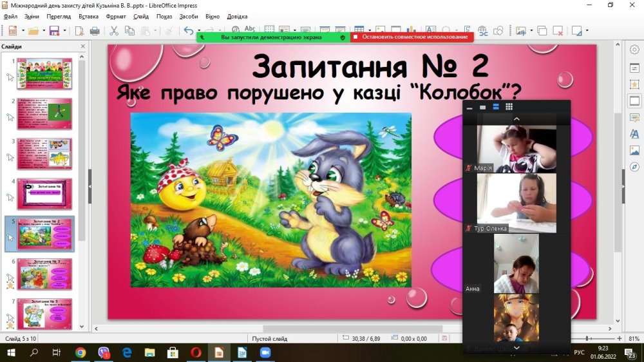This screenshot has height=362, width=644.
Task: Open sidebar settings gear icon
Action: pos(634,50)
